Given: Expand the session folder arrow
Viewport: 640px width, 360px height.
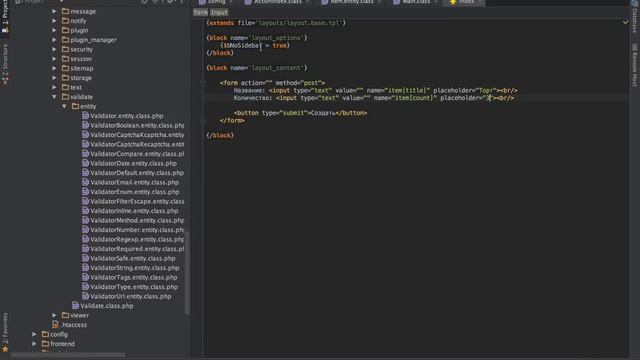Looking at the screenshot, I should point(54,59).
